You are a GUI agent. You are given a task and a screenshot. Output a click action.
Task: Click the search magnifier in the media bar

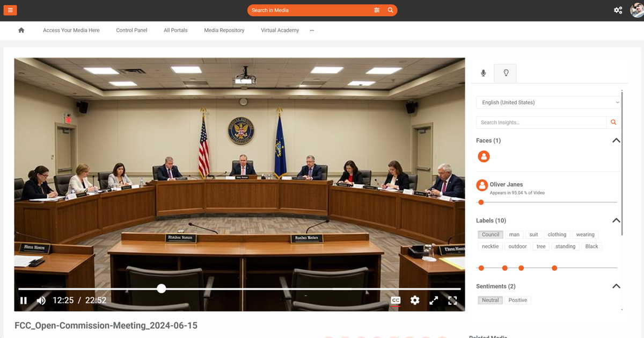[390, 10]
